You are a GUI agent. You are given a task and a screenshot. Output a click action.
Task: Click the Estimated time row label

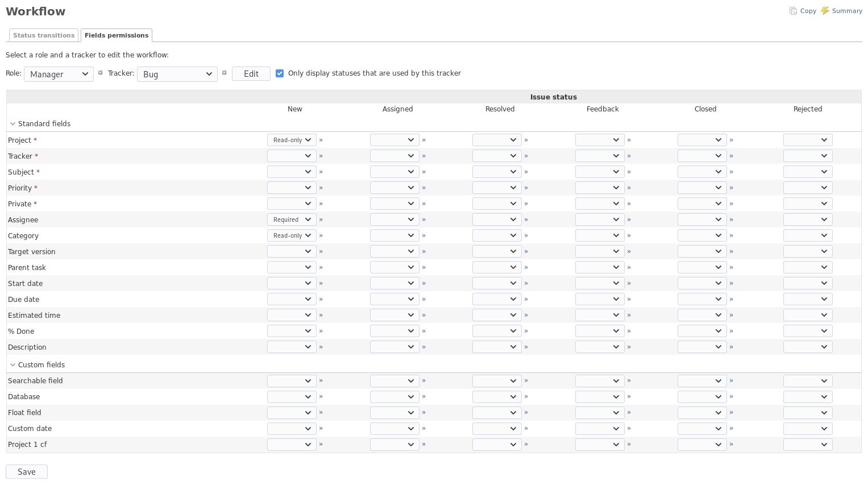pyautogui.click(x=34, y=315)
